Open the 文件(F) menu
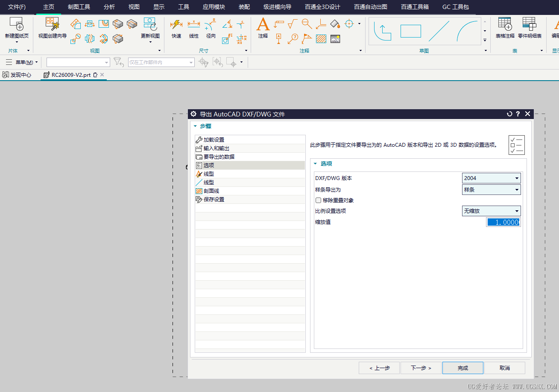Image resolution: width=559 pixels, height=392 pixels. click(17, 7)
